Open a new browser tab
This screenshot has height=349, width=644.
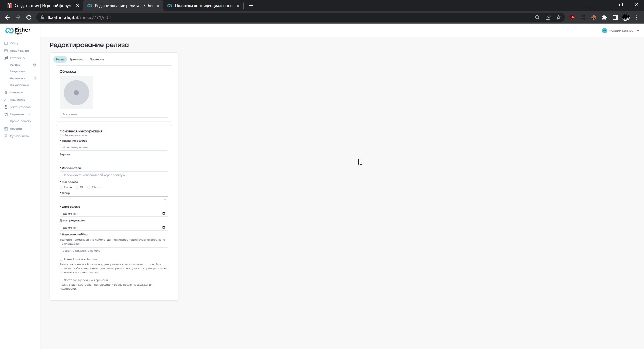point(251,6)
